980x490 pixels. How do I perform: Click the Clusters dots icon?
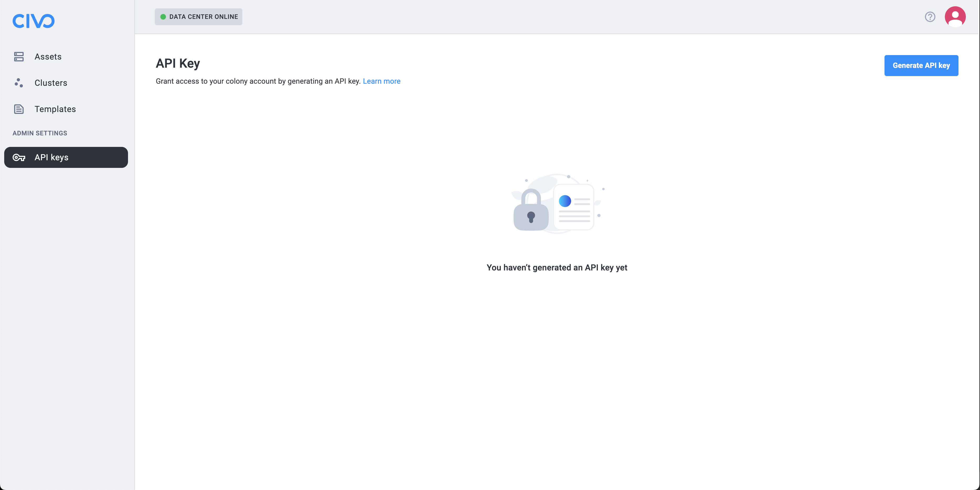click(19, 83)
